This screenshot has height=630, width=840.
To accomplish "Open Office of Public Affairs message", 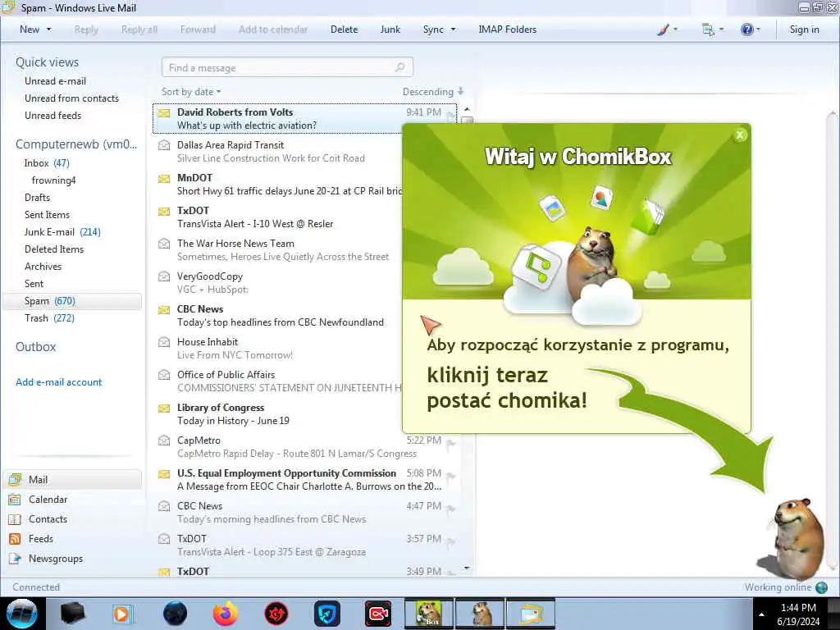I will point(279,381).
